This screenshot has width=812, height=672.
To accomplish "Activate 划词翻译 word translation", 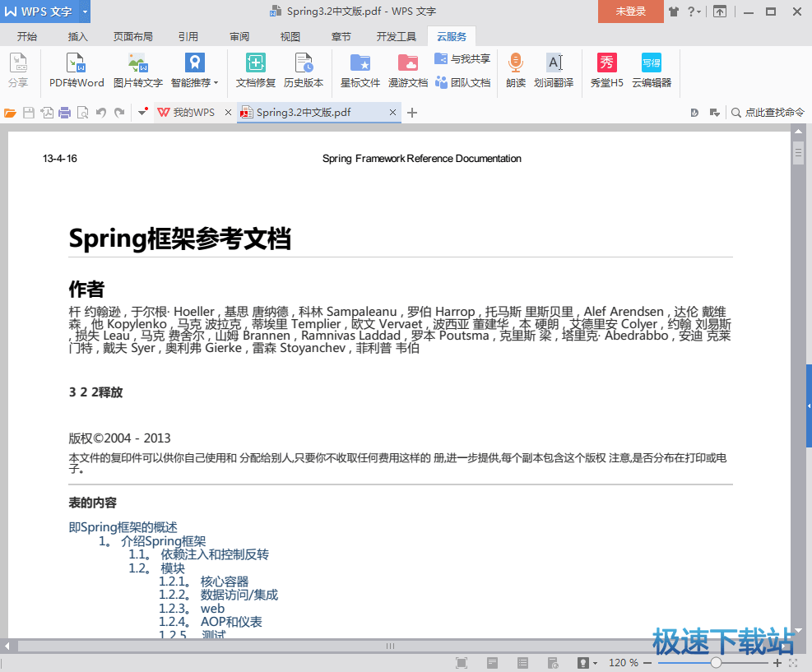I will (554, 70).
